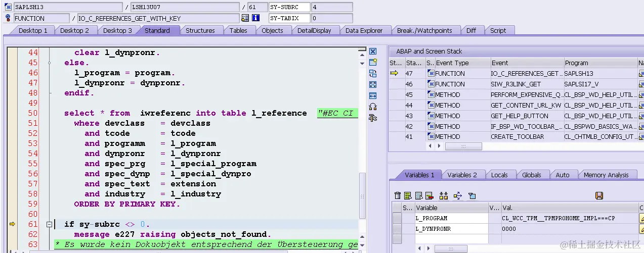Click the blue arrows crossing icon in Variables toolbar
The height and width of the screenshot is (253, 644).
pyautogui.click(x=458, y=195)
